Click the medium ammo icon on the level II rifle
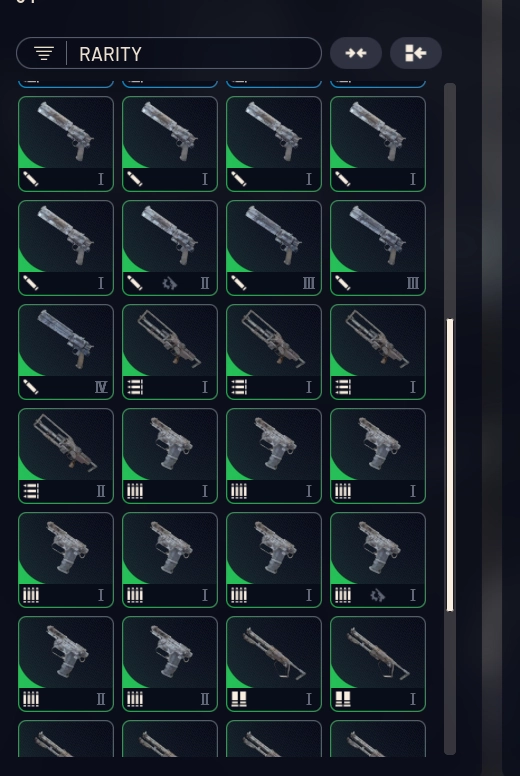Viewport: 520px width, 776px height. pyautogui.click(x=31, y=491)
